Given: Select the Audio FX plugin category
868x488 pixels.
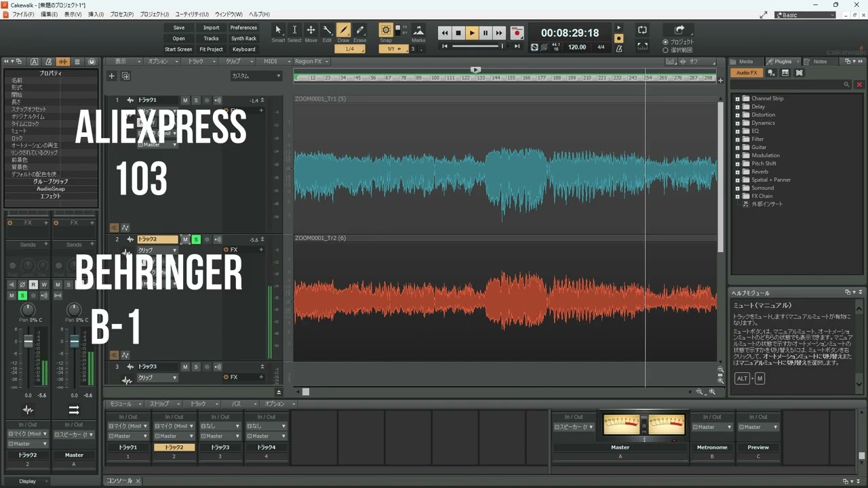Looking at the screenshot, I should 747,73.
